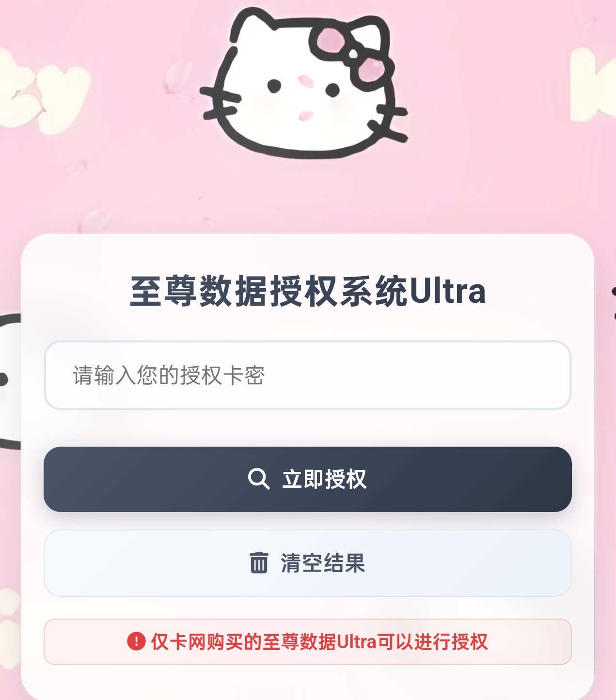Screen dimensions: 616x700
Task: Click Hello Kitty's right whiskers
Action: click(388, 121)
